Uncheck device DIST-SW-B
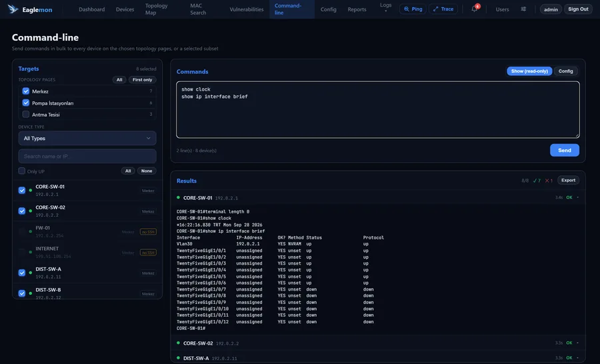The image size is (600, 364). (22, 293)
